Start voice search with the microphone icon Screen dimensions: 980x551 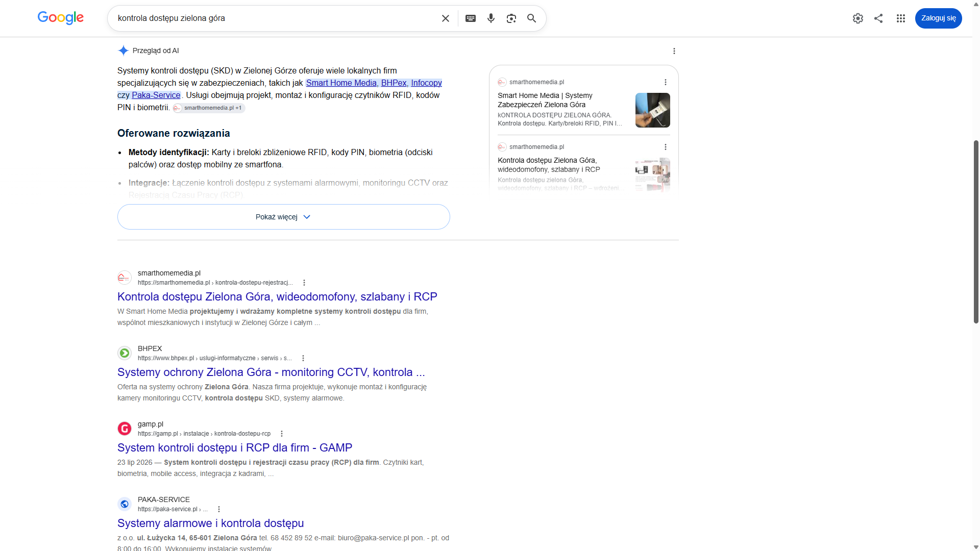(x=491, y=18)
